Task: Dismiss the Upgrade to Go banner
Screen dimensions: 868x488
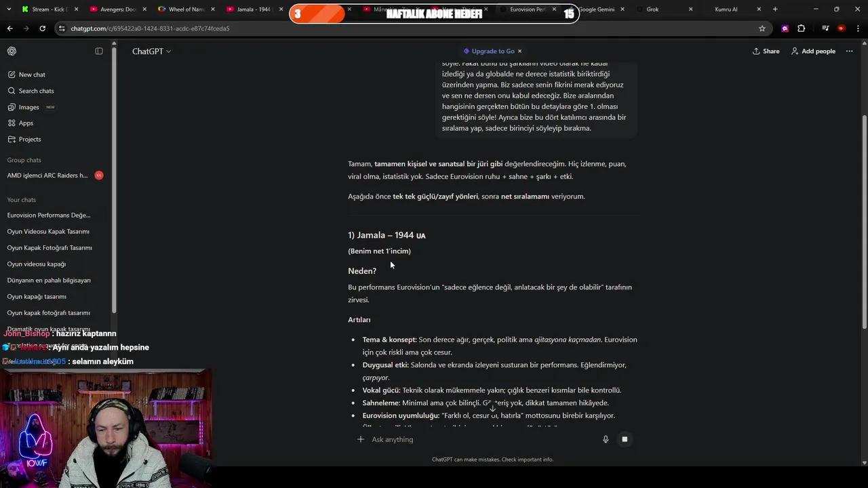Action: 519,51
